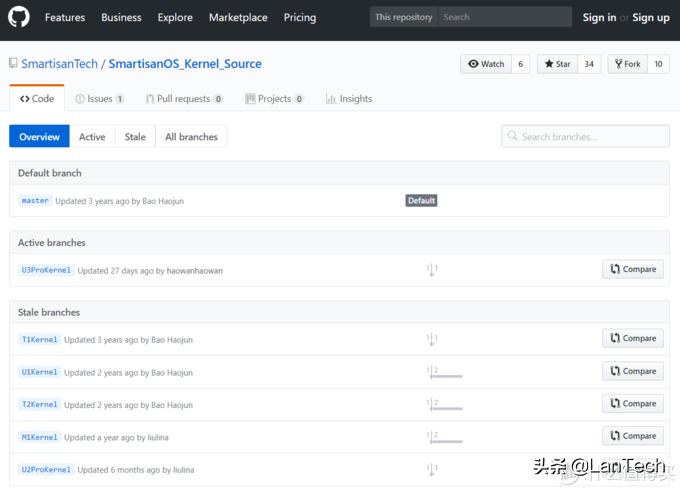Compare the T1Kernel branch
Screen dimensions: 680x490
633,338
